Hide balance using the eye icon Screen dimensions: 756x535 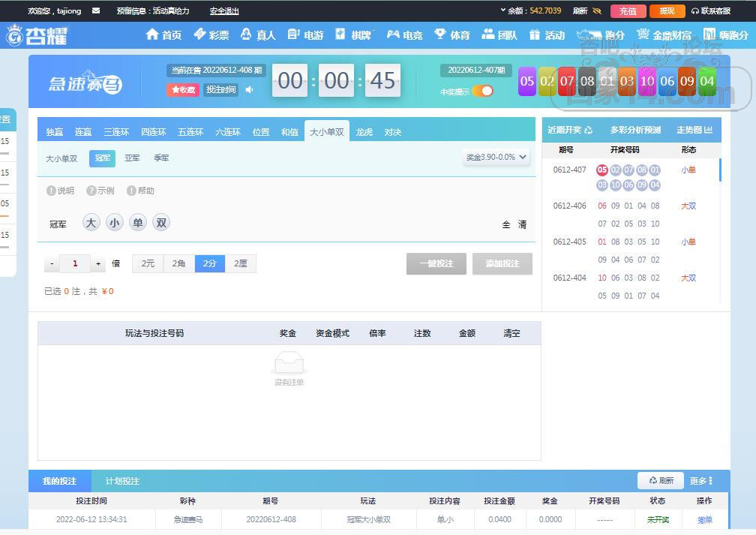[x=597, y=11]
